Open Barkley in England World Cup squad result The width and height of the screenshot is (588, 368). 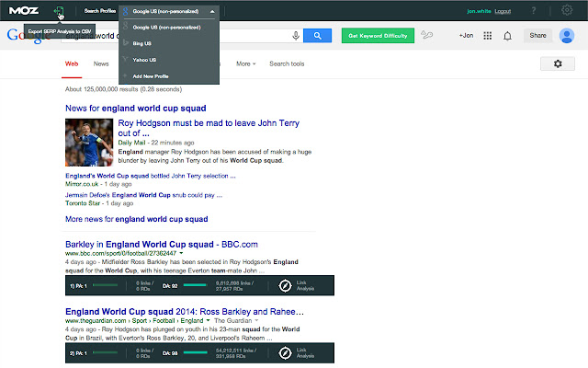coord(161,244)
